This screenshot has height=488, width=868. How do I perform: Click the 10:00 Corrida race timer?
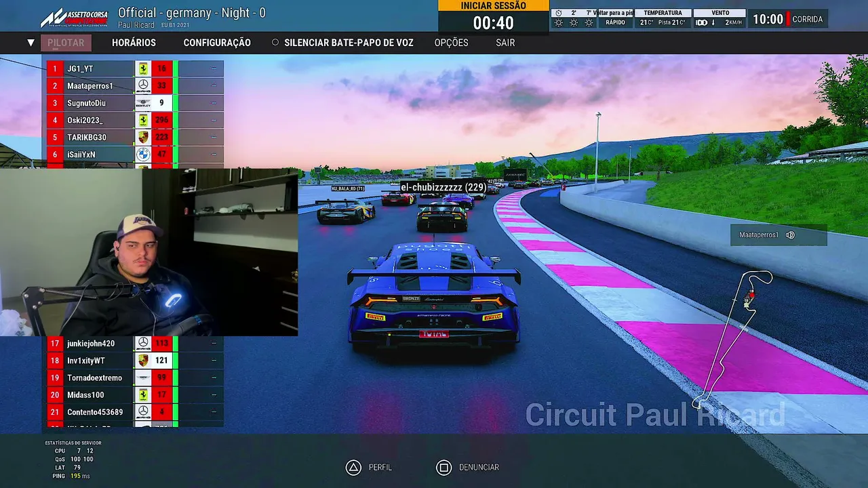point(788,19)
